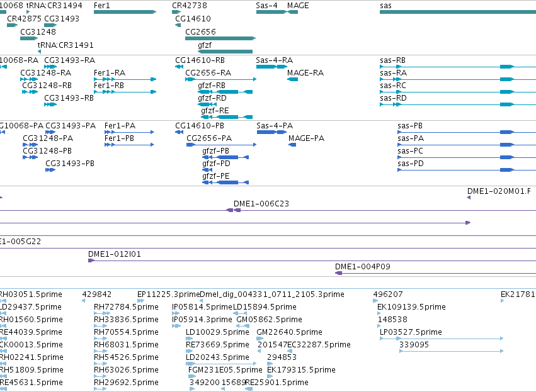The width and height of the screenshot is (536, 392).
Task: Select the 496207 feature label
Action: tap(387, 294)
